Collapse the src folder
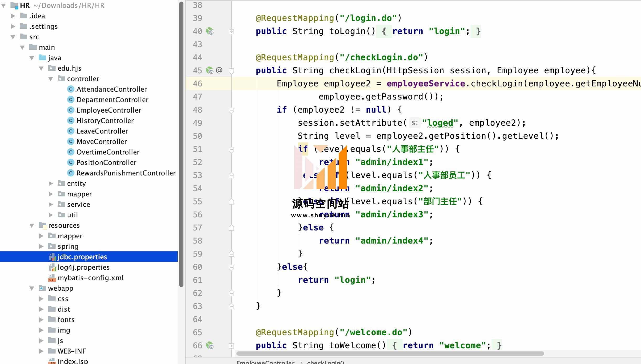This screenshot has width=641, height=364. 13,37
